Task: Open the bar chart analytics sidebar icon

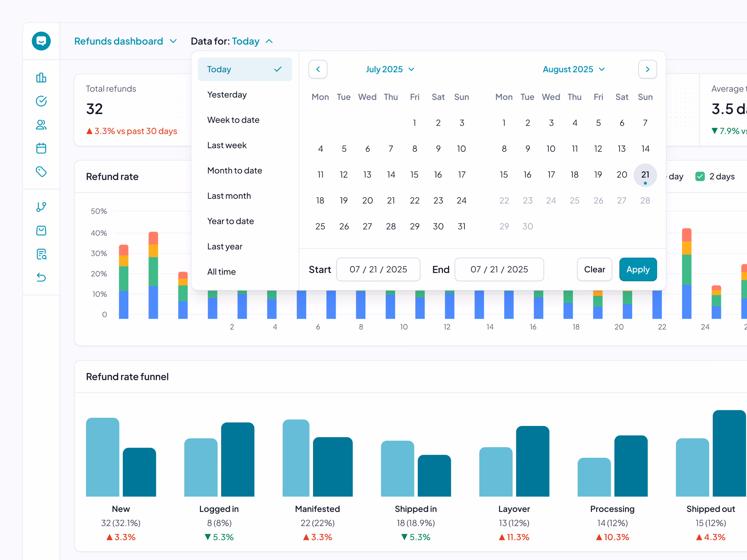Action: coord(41,78)
